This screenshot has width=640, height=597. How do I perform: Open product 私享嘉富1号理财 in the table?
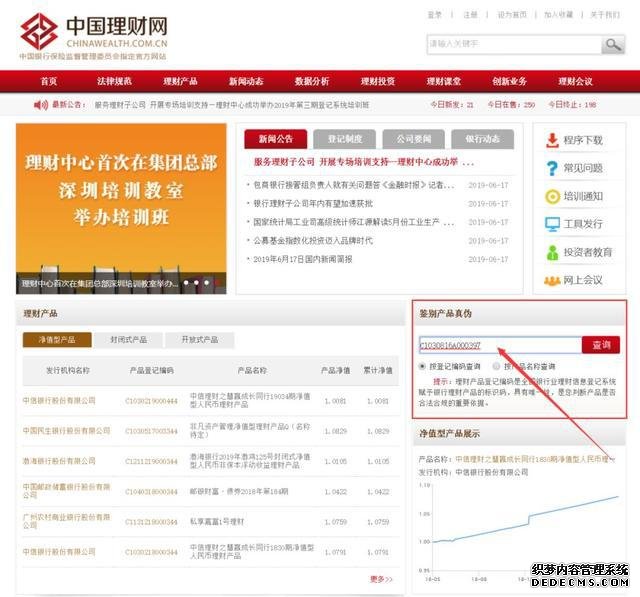(x=217, y=522)
